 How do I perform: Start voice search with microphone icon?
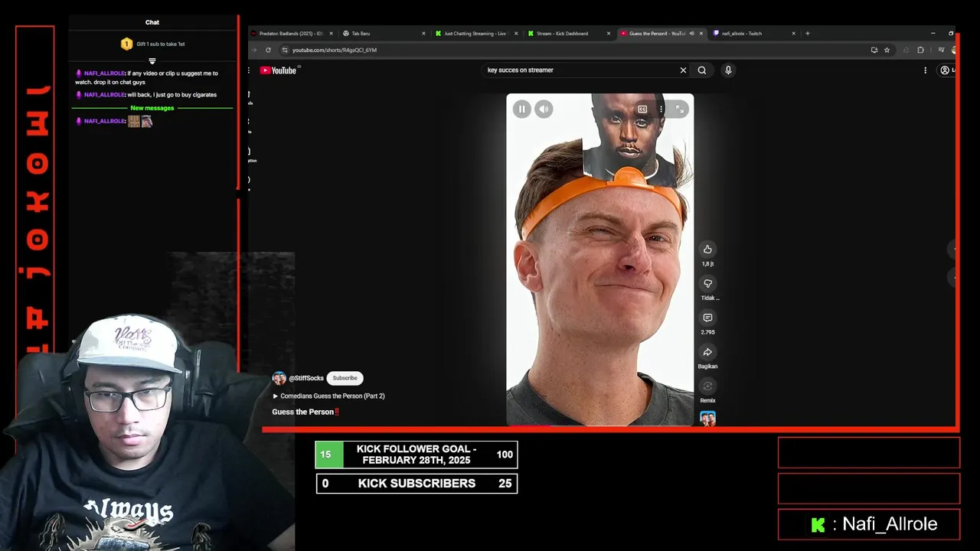point(728,70)
